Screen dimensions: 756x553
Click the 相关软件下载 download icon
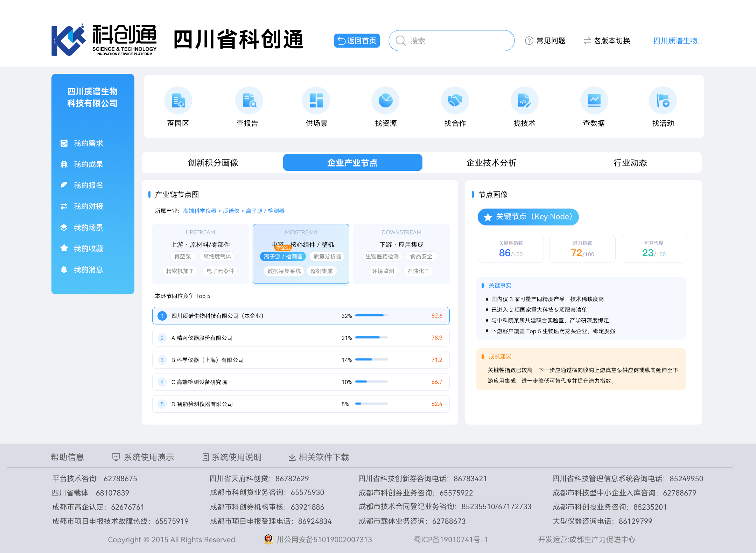click(x=292, y=457)
